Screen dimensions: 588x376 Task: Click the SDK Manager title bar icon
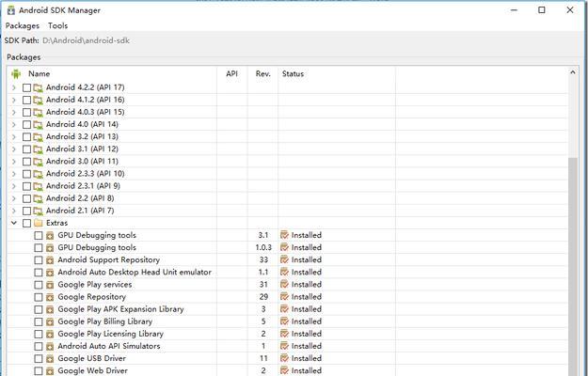(x=11, y=10)
